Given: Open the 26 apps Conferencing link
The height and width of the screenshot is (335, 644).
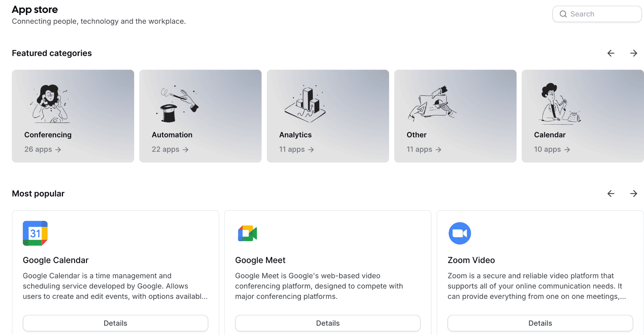Looking at the screenshot, I should (42, 149).
